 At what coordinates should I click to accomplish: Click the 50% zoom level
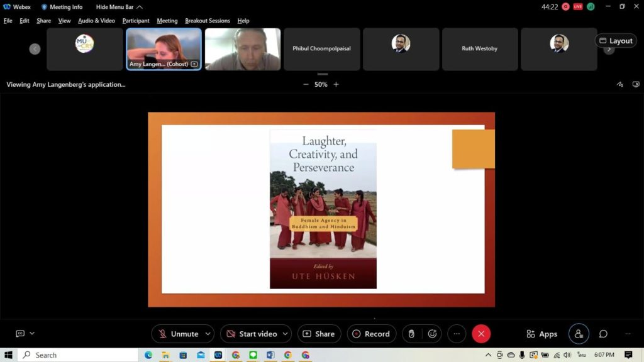coord(321,85)
